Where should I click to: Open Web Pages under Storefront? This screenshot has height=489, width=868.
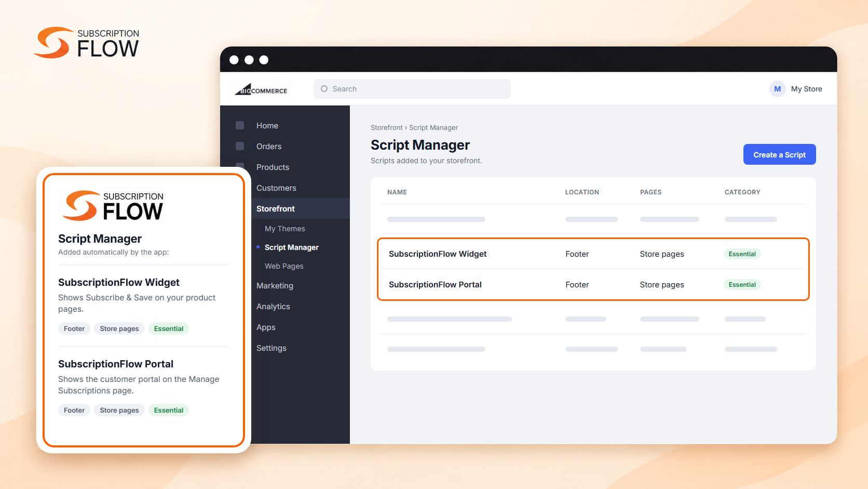(x=284, y=266)
